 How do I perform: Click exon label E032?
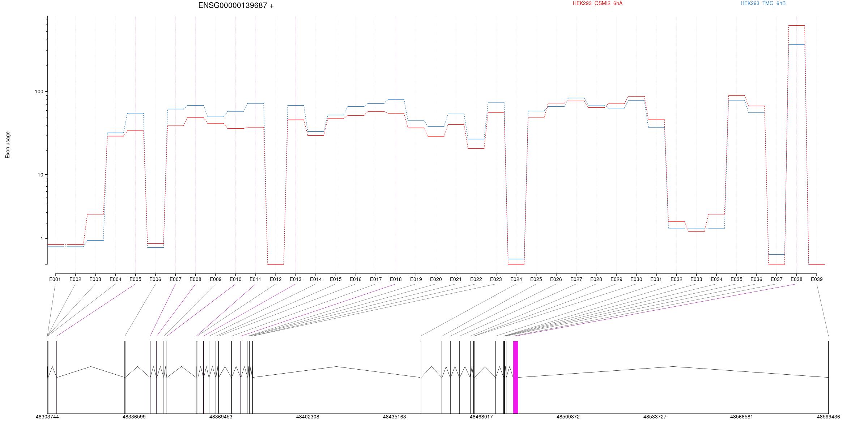676,279
